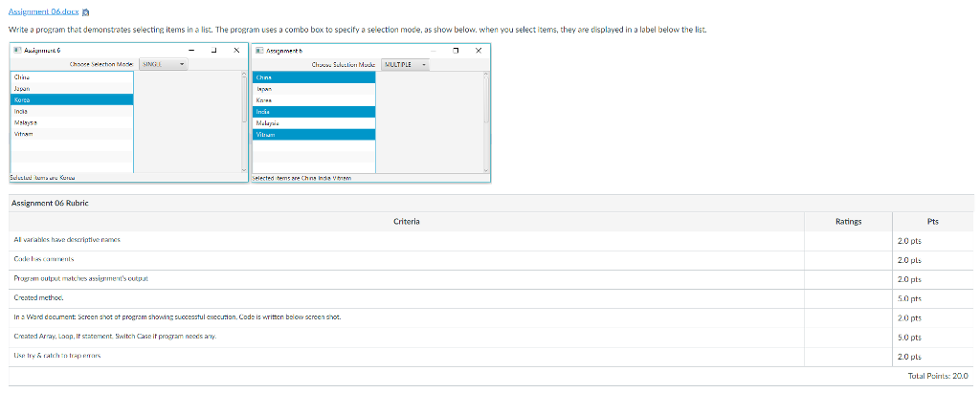Select India in the SINGLE-mode list
The height and width of the screenshot is (393, 980).
pyautogui.click(x=72, y=111)
